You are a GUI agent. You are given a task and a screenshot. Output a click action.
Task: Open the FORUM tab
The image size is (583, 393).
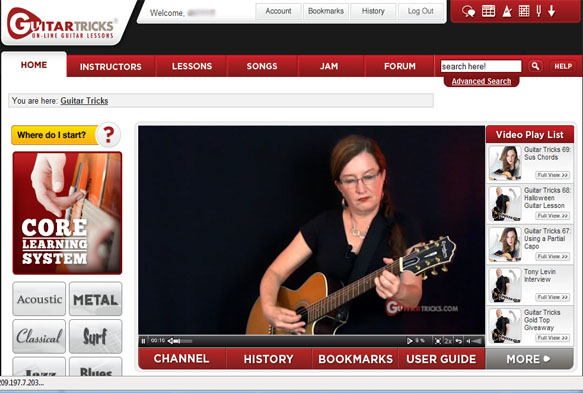[400, 66]
